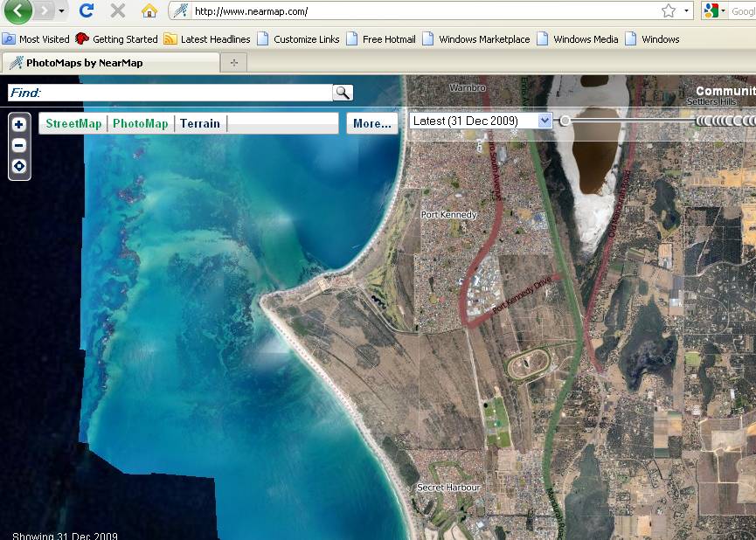Open a new browser tab

[233, 63]
